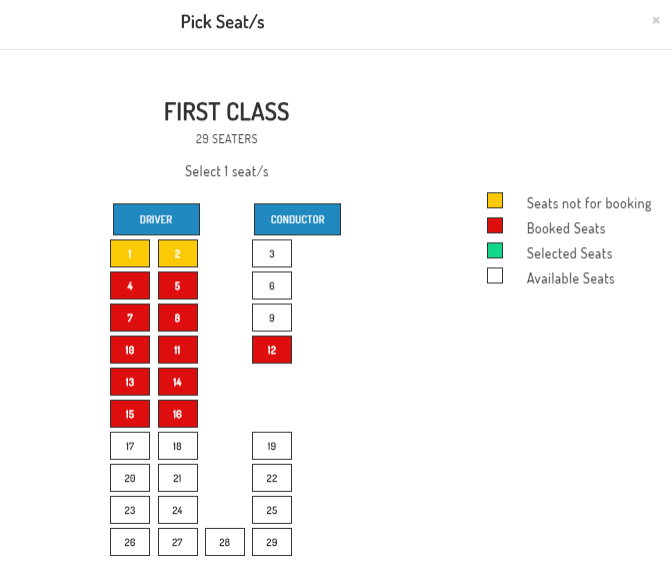
Task: Select back row seat 28
Action: click(x=224, y=542)
